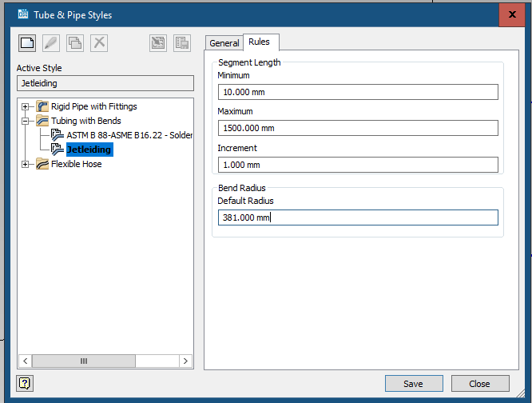This screenshot has width=532, height=403.
Task: Click the Bend Radius group label
Action: pyautogui.click(x=242, y=188)
